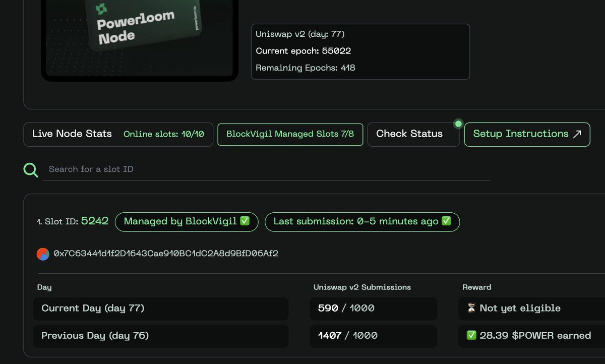This screenshot has height=364, width=605.
Task: Click the Remaining Epochs: 418 text
Action: click(x=306, y=68)
